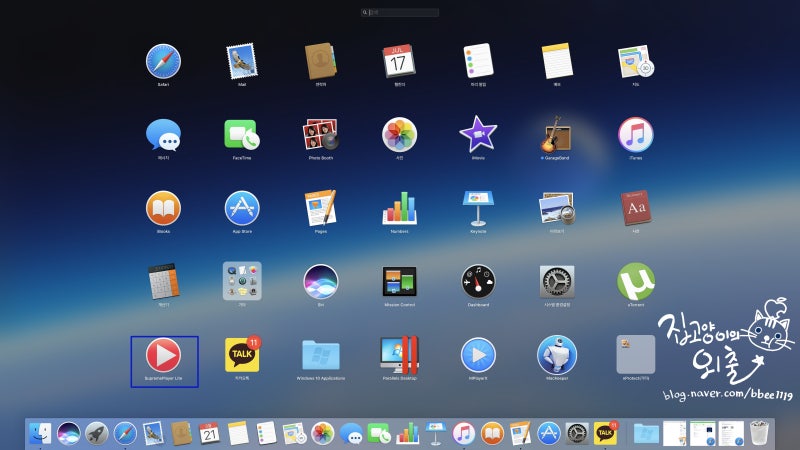Open the iMovie app
Viewport: 800px width, 450px height.
coord(478,134)
